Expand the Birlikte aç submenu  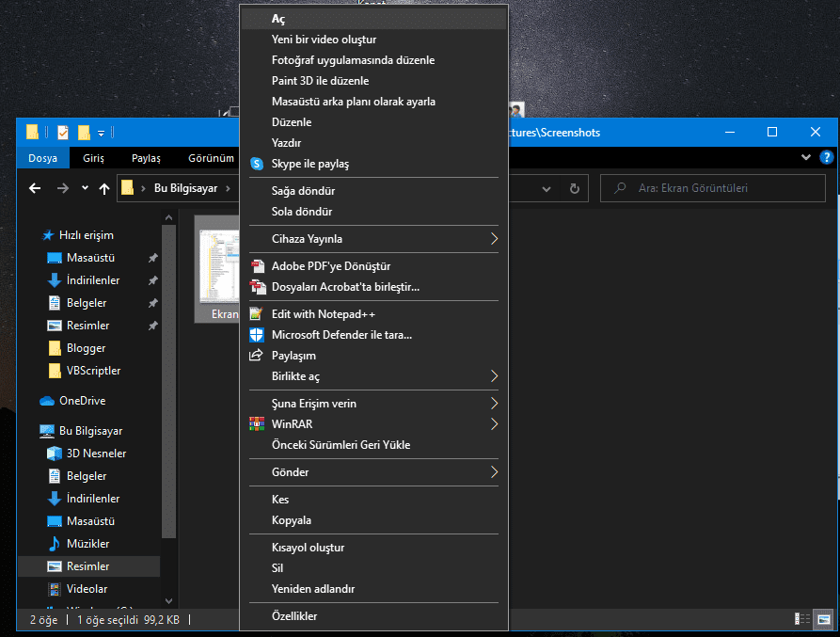tap(494, 376)
